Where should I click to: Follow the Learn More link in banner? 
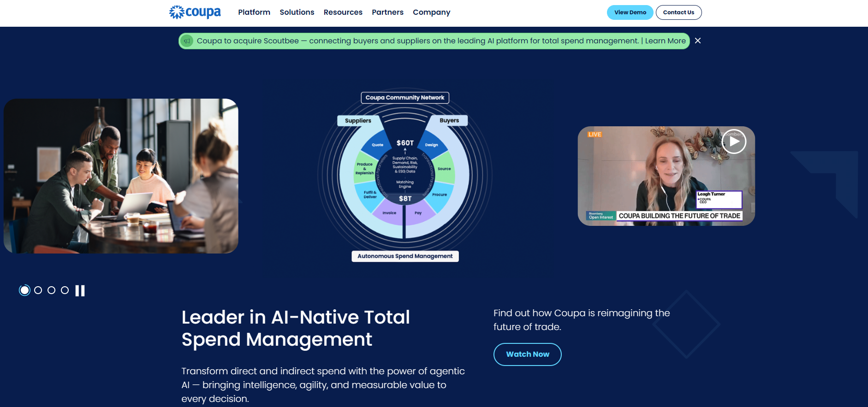(665, 41)
